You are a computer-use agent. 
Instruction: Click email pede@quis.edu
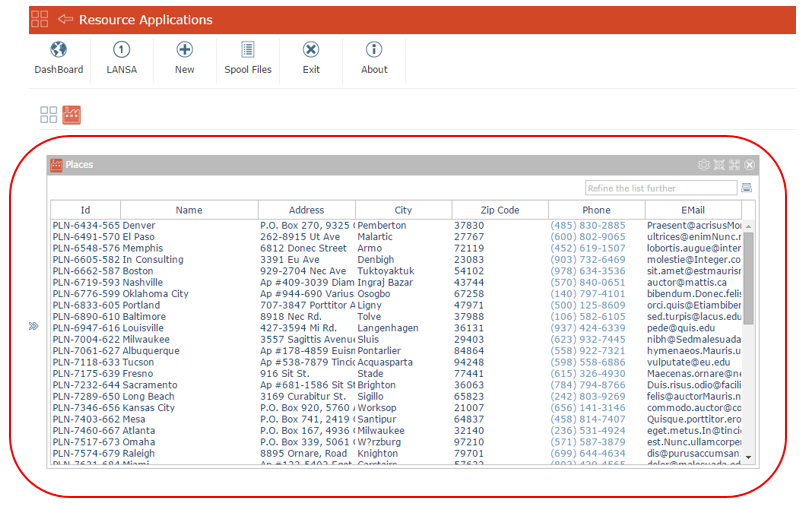click(x=681, y=328)
